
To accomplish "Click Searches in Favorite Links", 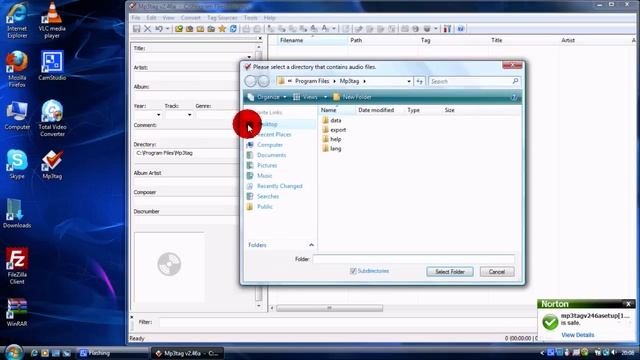I will click(267, 196).
